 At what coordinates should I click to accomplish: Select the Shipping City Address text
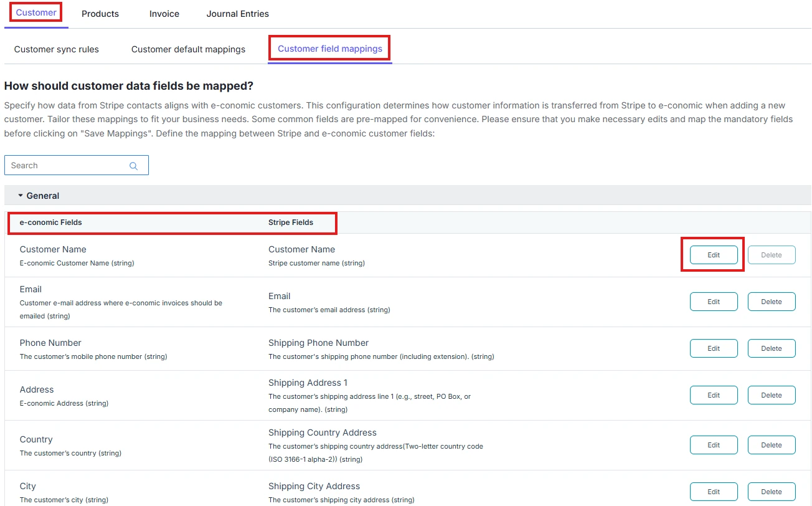point(314,486)
